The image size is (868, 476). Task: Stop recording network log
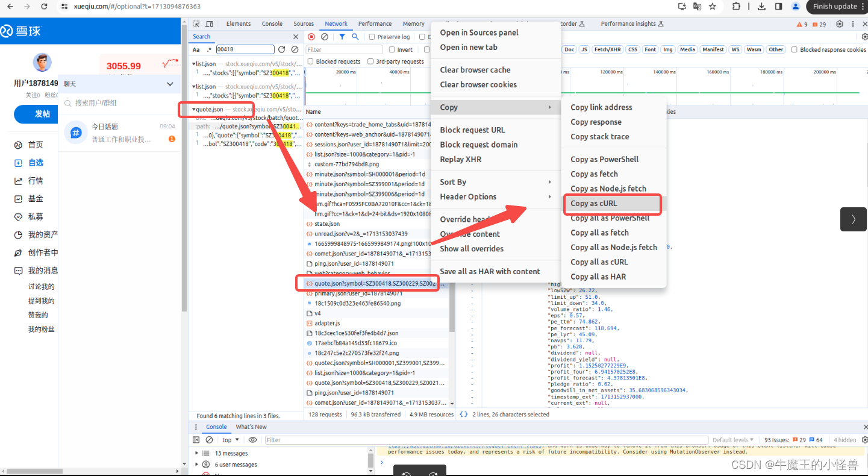click(311, 37)
